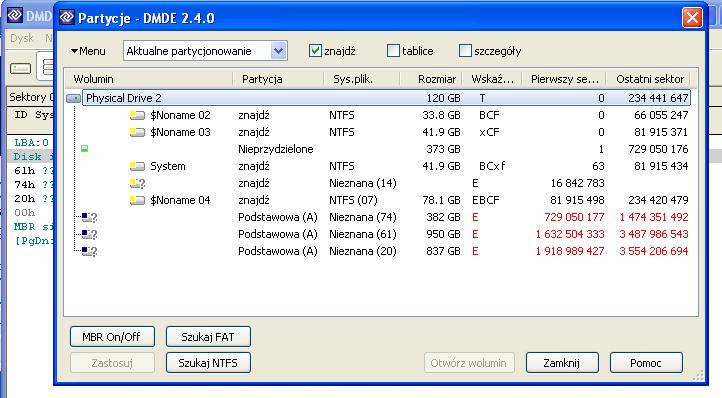Image resolution: width=722 pixels, height=398 pixels.
Task: Enable the szczegóły checkbox
Action: click(x=466, y=51)
